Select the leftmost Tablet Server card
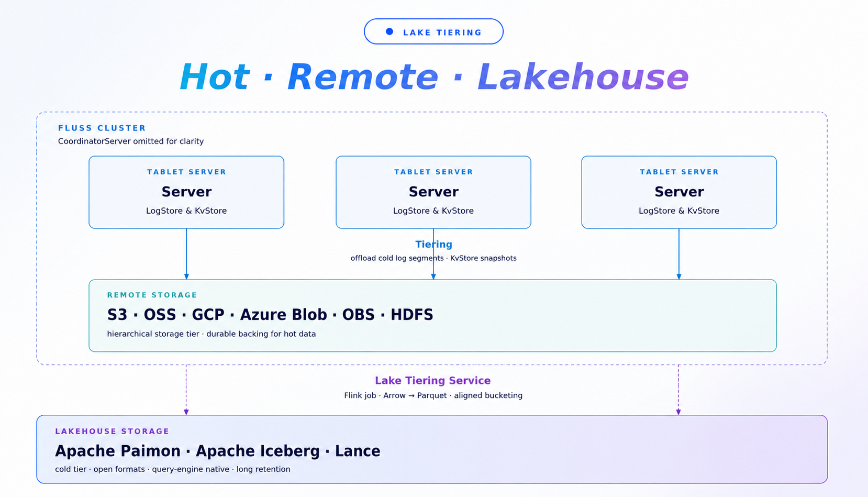868x497 pixels. tap(186, 192)
